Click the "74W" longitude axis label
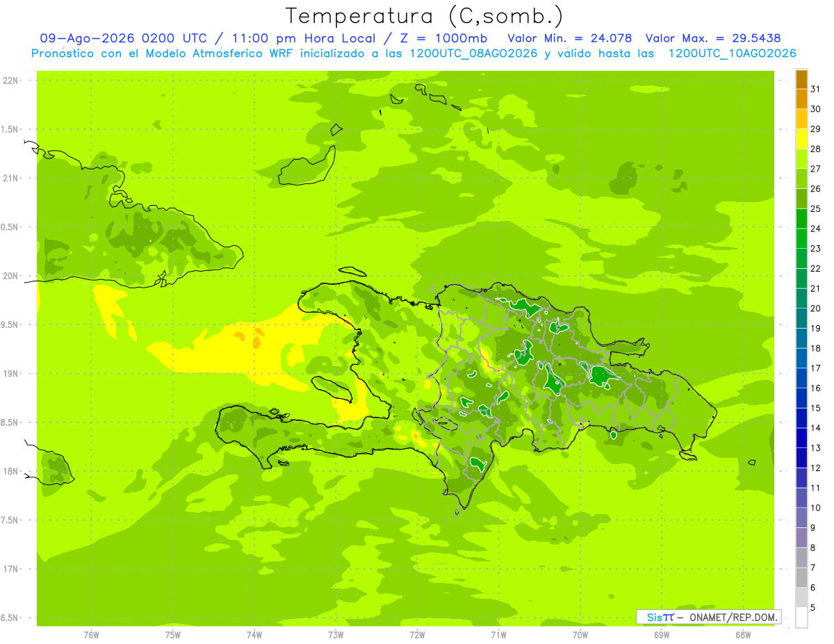Screen dimensions: 834x644 [x=254, y=634]
